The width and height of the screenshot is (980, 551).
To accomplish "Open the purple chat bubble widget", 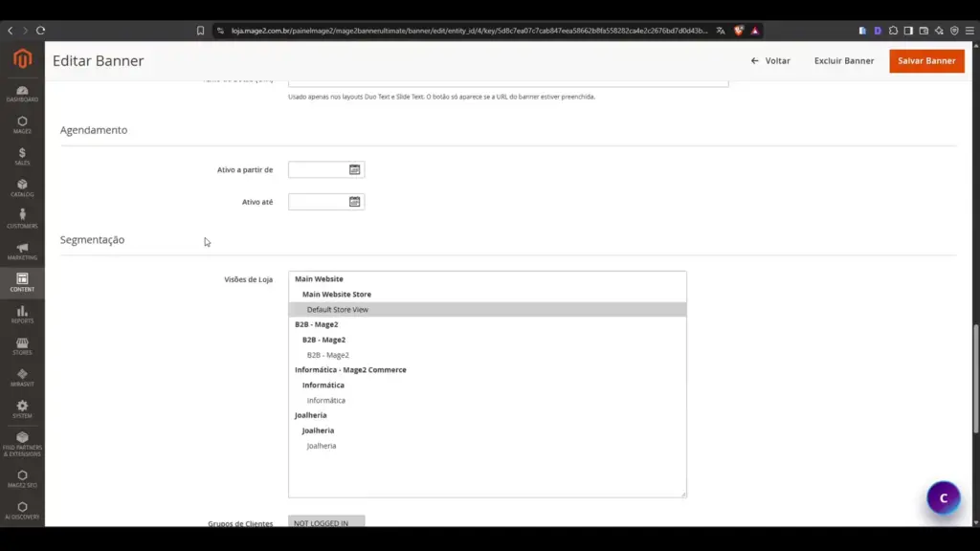I will (943, 497).
